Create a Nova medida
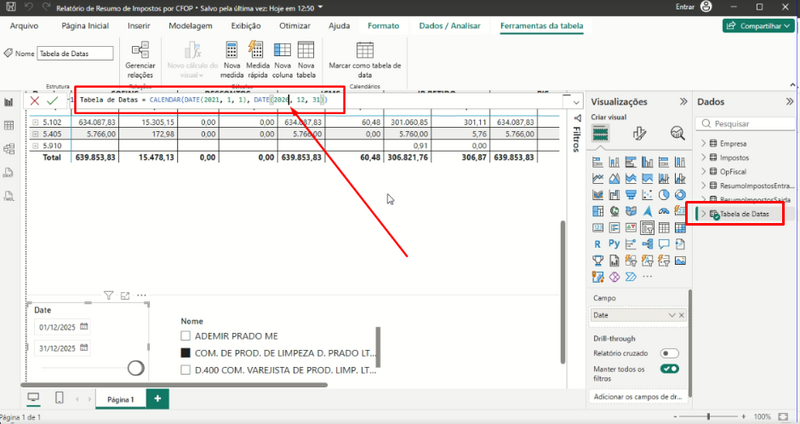 pos(232,60)
